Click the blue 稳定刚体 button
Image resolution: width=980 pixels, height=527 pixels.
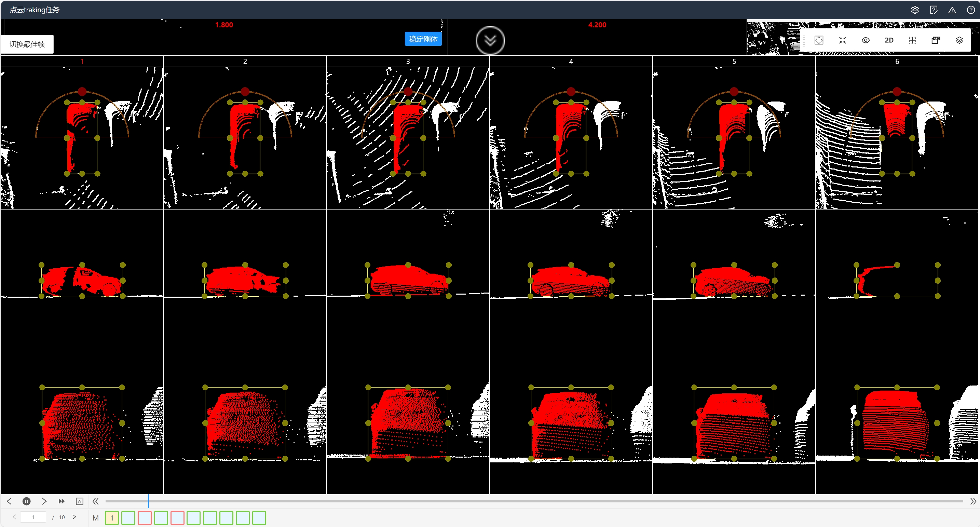(x=423, y=39)
